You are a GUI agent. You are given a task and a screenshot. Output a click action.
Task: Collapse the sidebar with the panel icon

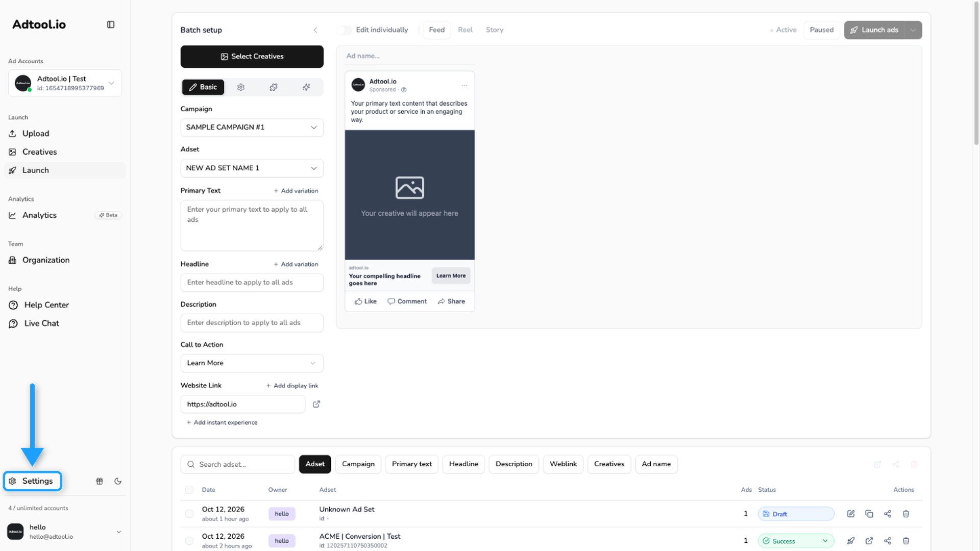pos(111,24)
